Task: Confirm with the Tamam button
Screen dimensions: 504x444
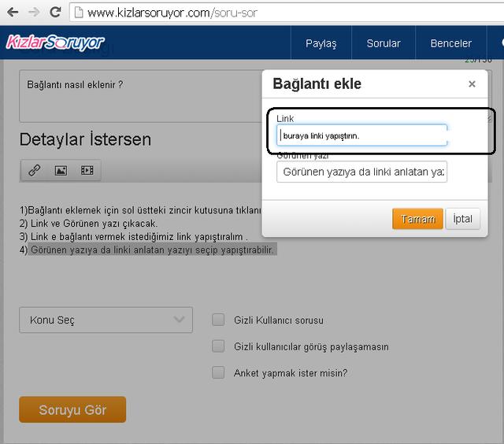Action: (x=417, y=219)
